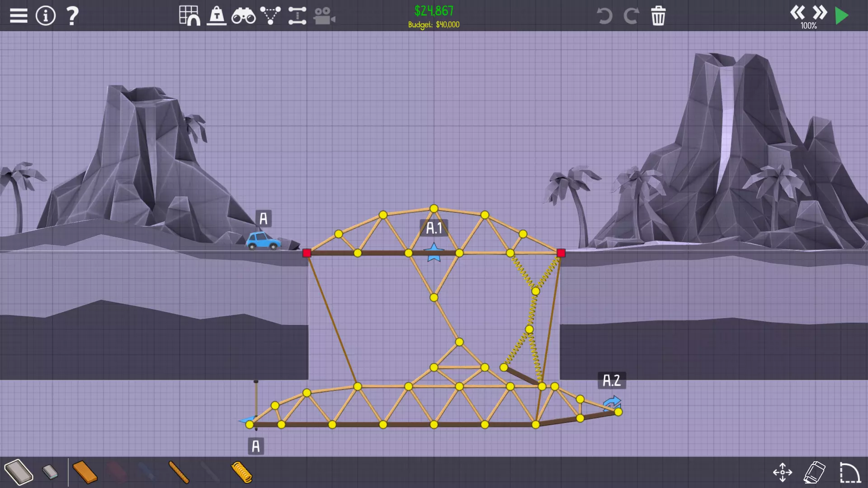Activate the move pan tool
The width and height of the screenshot is (868, 488).
(x=783, y=472)
